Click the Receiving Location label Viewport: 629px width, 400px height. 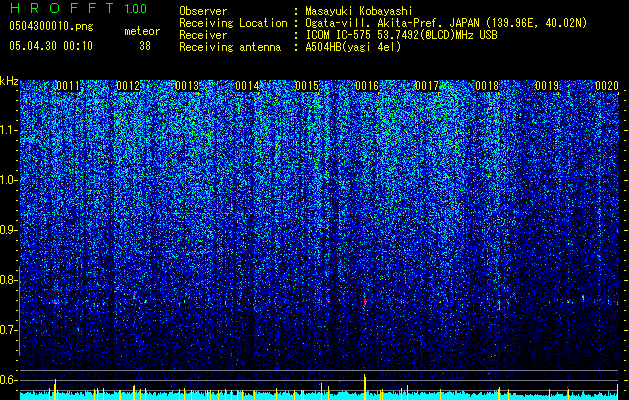tap(233, 23)
